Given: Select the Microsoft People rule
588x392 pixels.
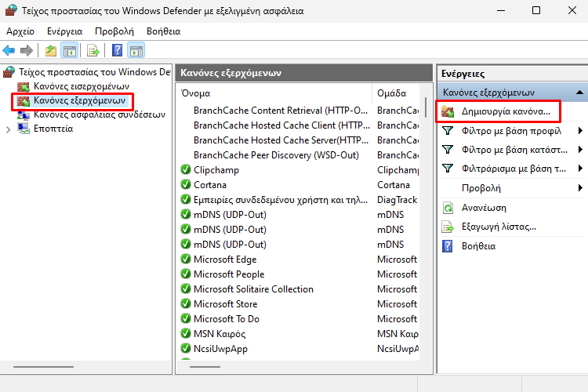Looking at the screenshot, I should (x=229, y=274).
